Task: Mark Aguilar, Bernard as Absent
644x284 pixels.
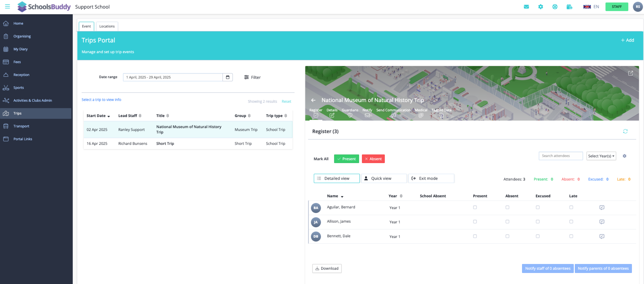Action: pos(507,207)
